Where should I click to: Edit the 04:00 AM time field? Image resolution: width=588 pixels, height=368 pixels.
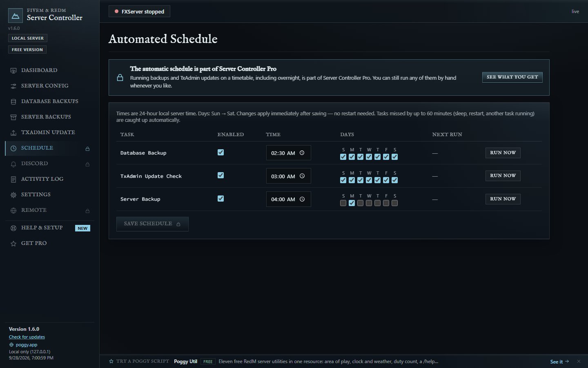click(288, 199)
